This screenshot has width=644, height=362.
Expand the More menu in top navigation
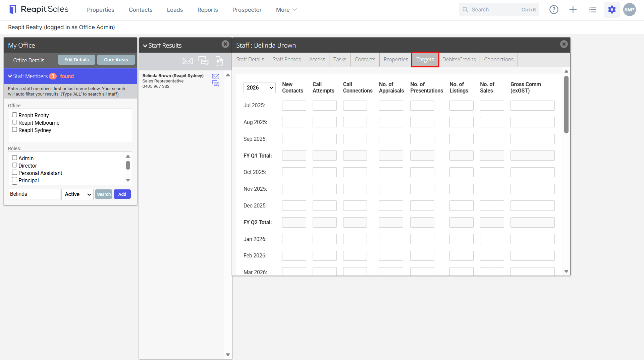point(286,10)
